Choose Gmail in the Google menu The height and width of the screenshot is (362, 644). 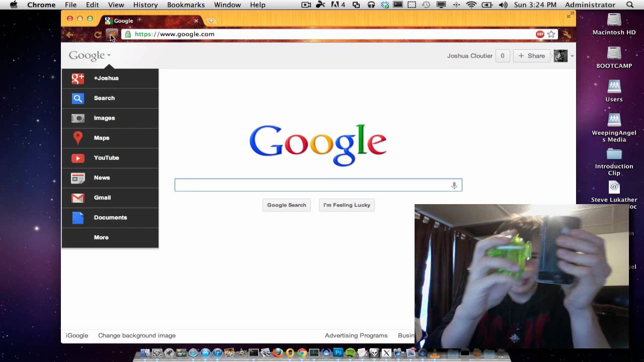(x=110, y=198)
